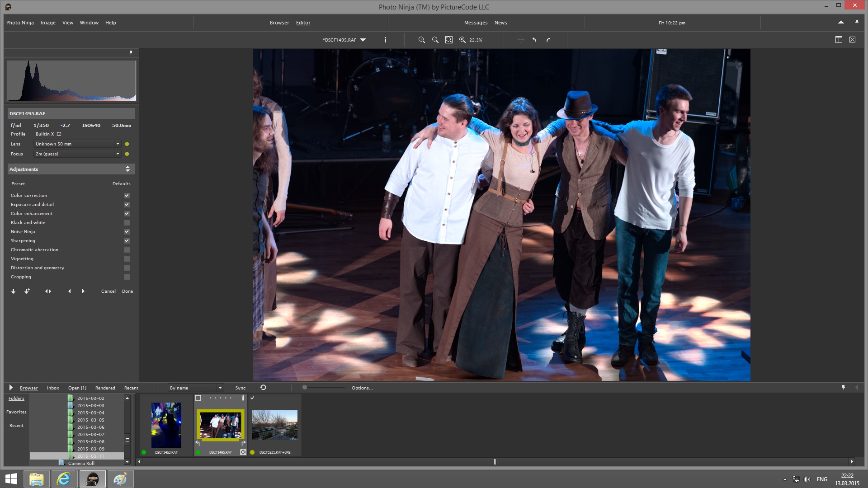Image resolution: width=868 pixels, height=488 pixels.
Task: Click the zoom in magnifier icon
Action: coord(421,40)
